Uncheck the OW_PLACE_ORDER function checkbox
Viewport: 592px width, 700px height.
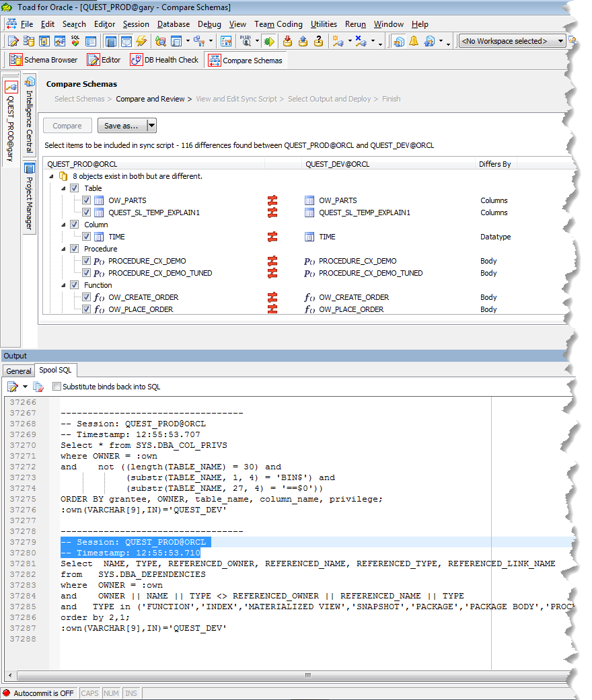pyautogui.click(x=87, y=309)
